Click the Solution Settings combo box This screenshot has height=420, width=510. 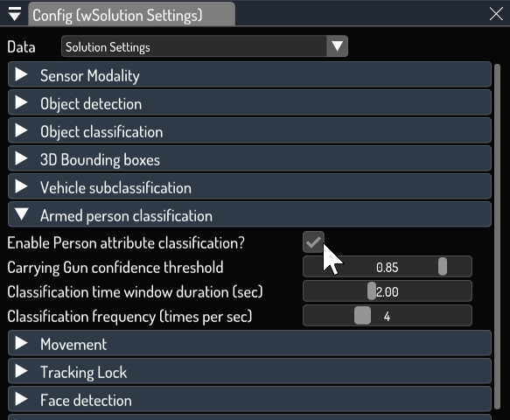click(205, 46)
